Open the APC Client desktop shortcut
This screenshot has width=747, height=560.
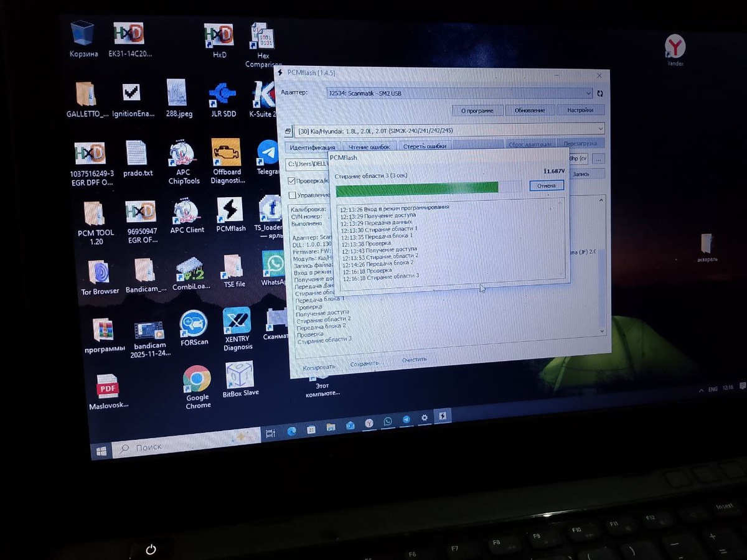pyautogui.click(x=186, y=216)
